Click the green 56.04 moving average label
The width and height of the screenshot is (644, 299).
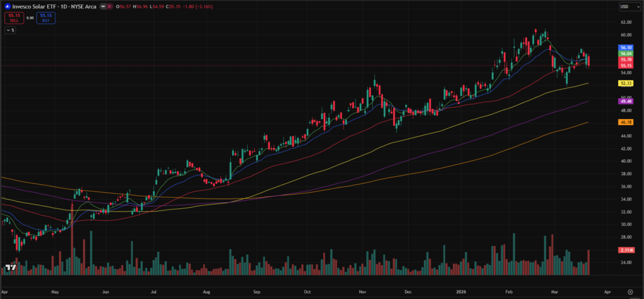(625, 54)
